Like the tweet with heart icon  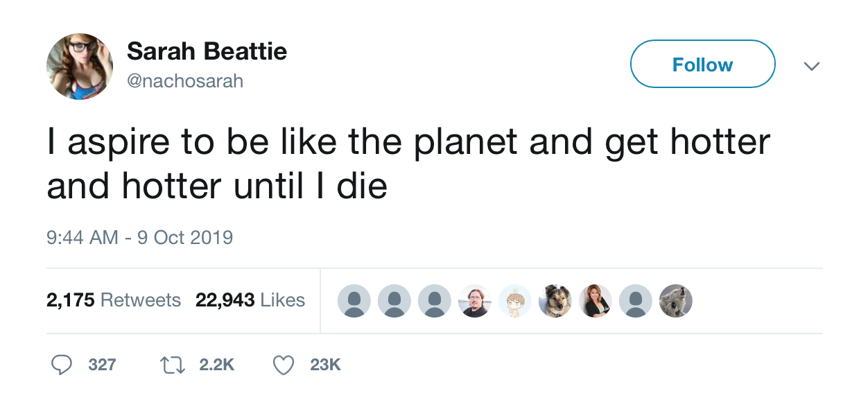[x=283, y=365]
